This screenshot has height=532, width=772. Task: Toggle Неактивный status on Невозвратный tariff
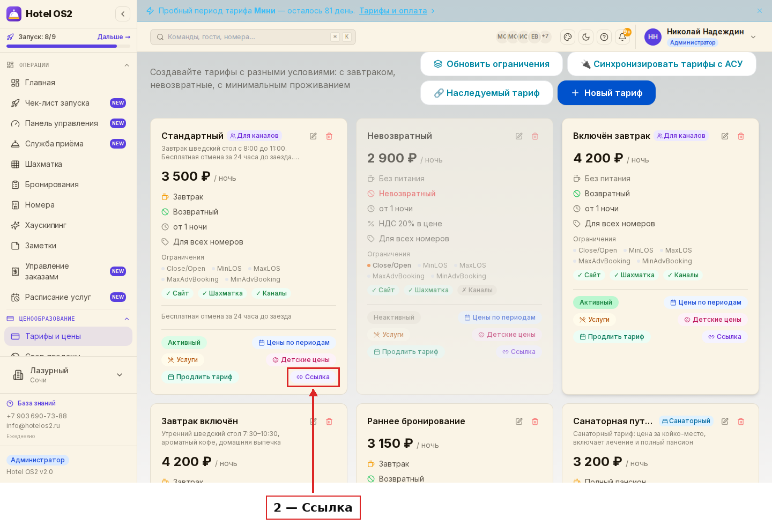coord(394,317)
